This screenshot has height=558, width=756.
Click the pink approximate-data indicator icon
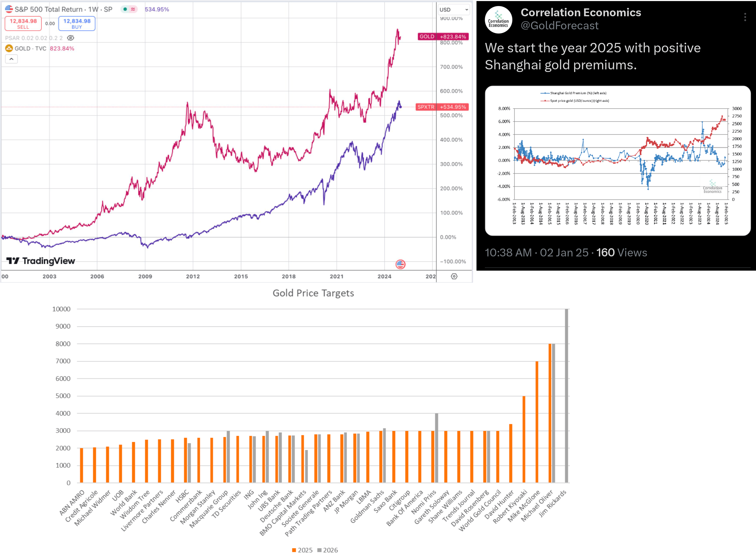(133, 9)
